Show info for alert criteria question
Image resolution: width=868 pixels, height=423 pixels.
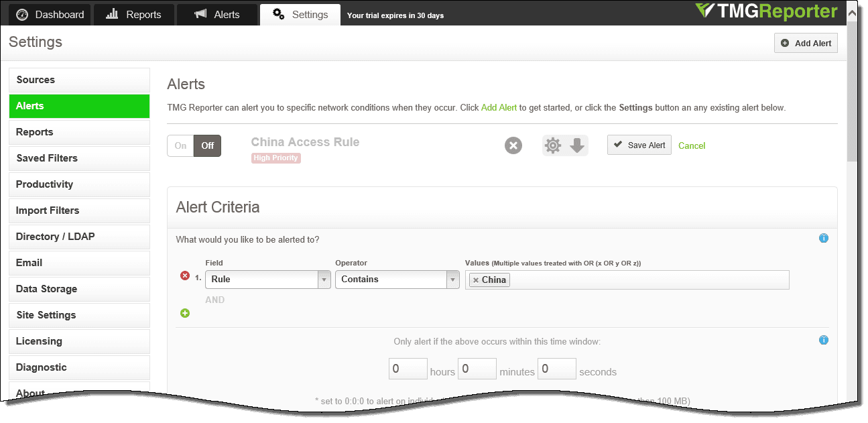coord(824,238)
